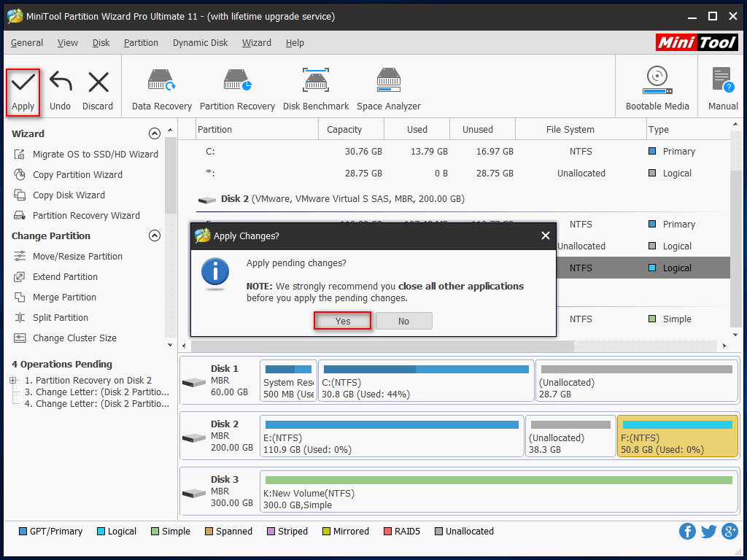This screenshot has width=747, height=560.
Task: Click the Move/Resize Partition icon
Action: point(20,256)
